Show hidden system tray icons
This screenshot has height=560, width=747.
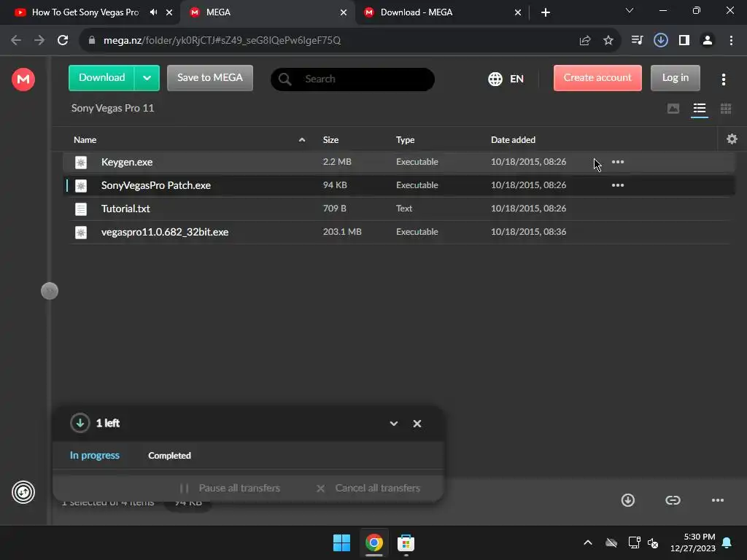click(x=588, y=542)
